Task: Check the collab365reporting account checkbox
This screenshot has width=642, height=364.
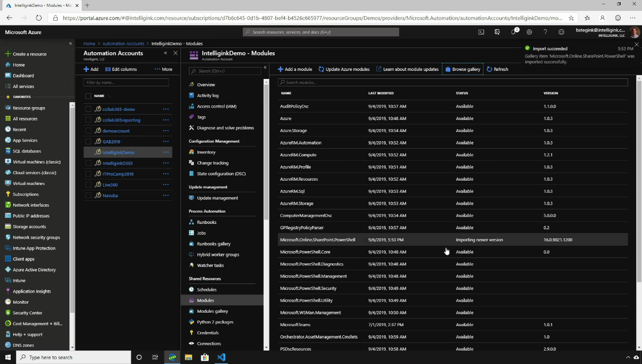Action: pyautogui.click(x=88, y=120)
